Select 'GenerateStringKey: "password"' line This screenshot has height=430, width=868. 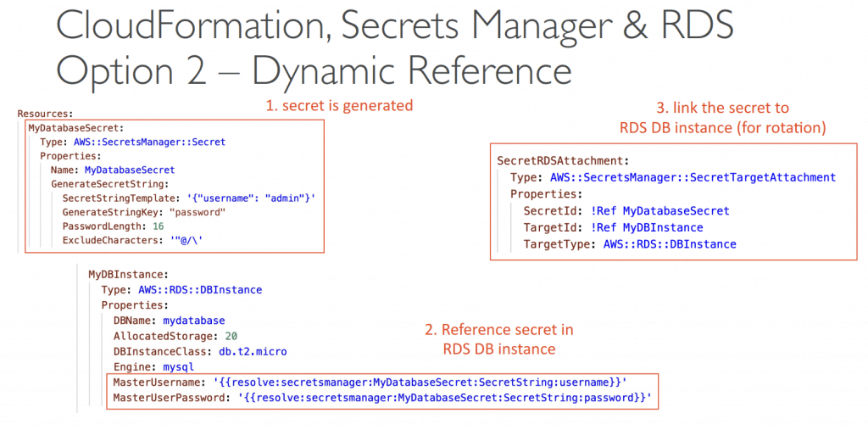click(x=144, y=212)
